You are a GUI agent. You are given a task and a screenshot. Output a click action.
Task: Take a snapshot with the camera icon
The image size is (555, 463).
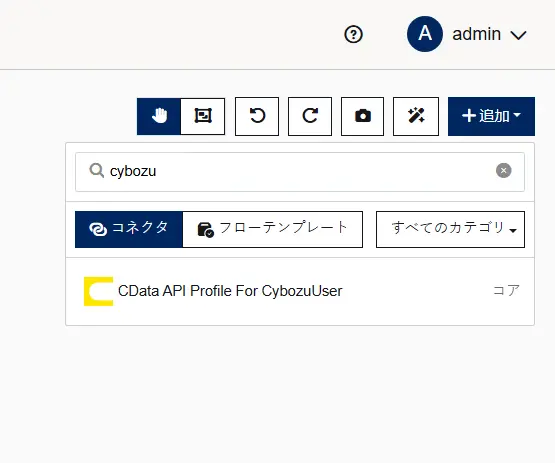pyautogui.click(x=362, y=116)
